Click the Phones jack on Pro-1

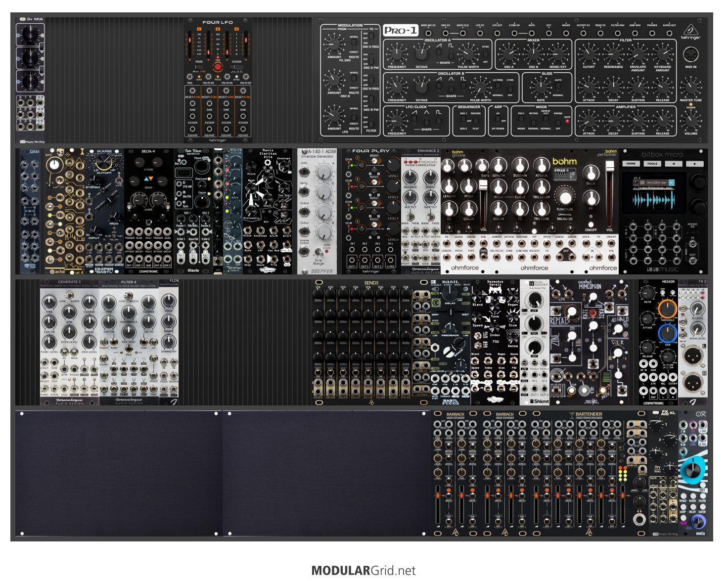tap(652, 33)
